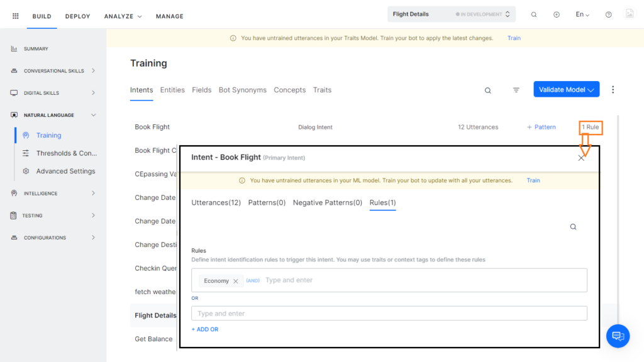Click the filter icon near Validate Model
The width and height of the screenshot is (644, 362).
(516, 90)
